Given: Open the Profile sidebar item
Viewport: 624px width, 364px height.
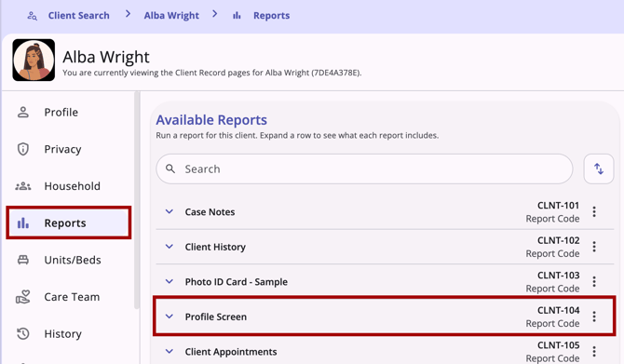Looking at the screenshot, I should coord(68,113).
